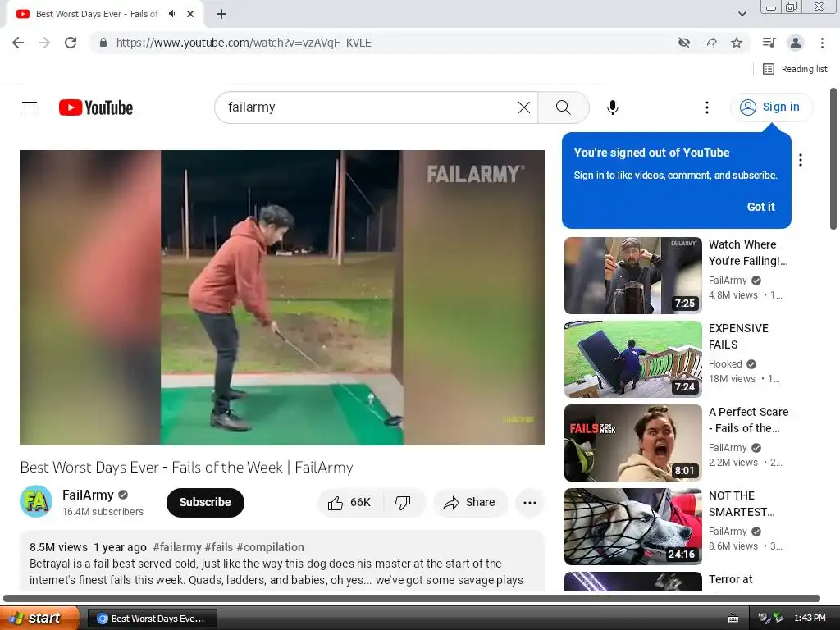
Task: Click the #failarmy hashtag
Action: pyautogui.click(x=177, y=547)
